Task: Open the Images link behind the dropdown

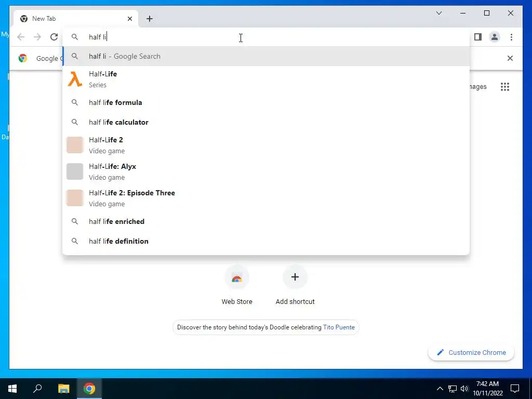Action: tap(478, 87)
